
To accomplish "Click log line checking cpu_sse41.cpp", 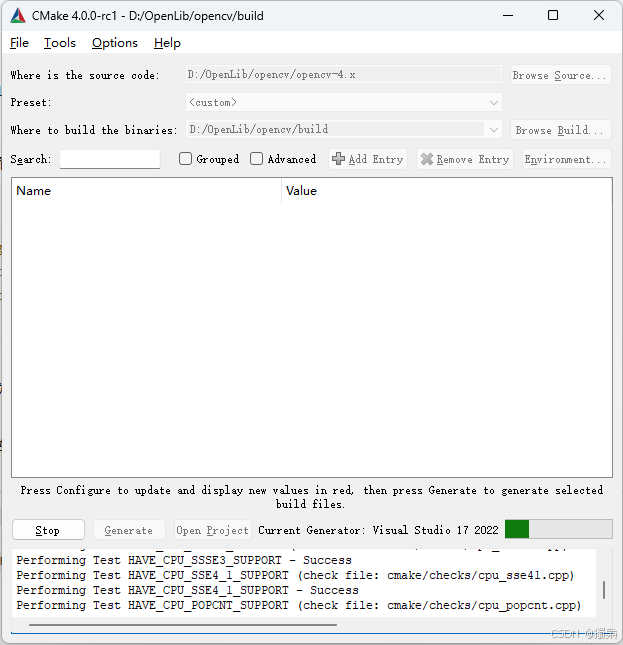I will (x=295, y=575).
